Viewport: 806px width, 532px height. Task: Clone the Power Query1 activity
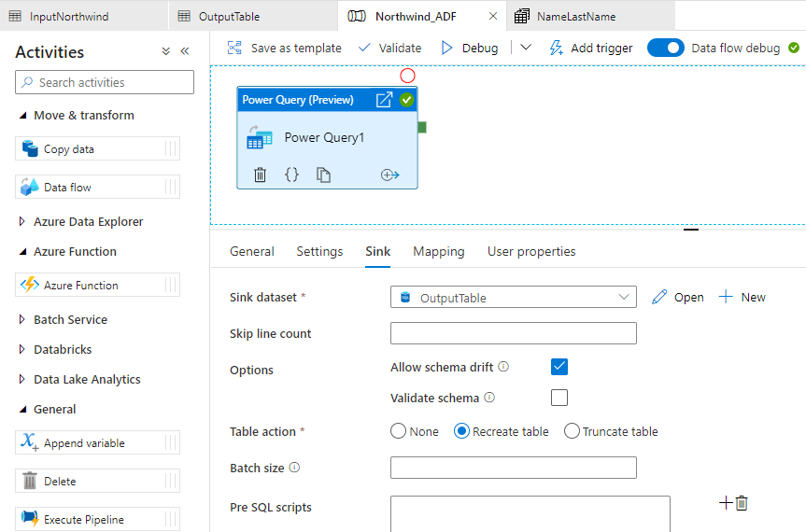click(323, 175)
